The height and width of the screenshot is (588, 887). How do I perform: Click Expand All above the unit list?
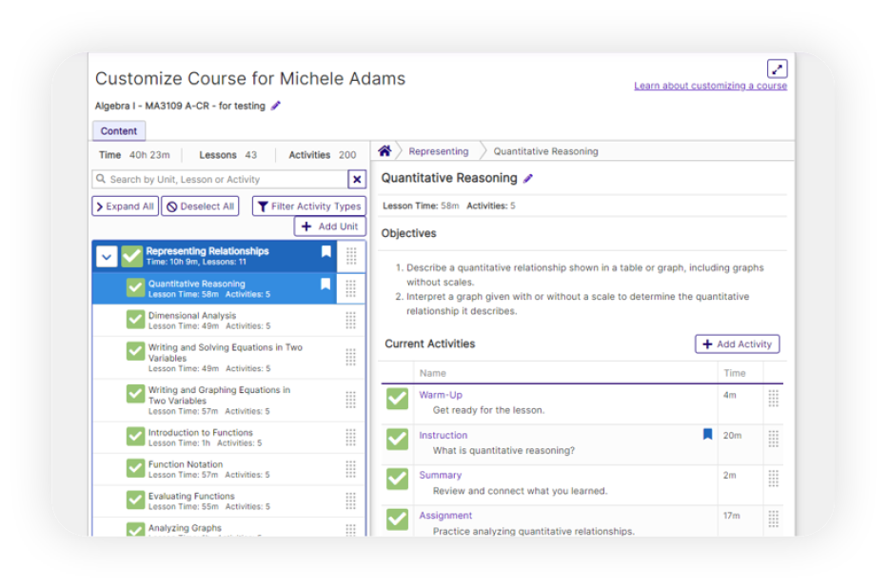pyautogui.click(x=124, y=206)
